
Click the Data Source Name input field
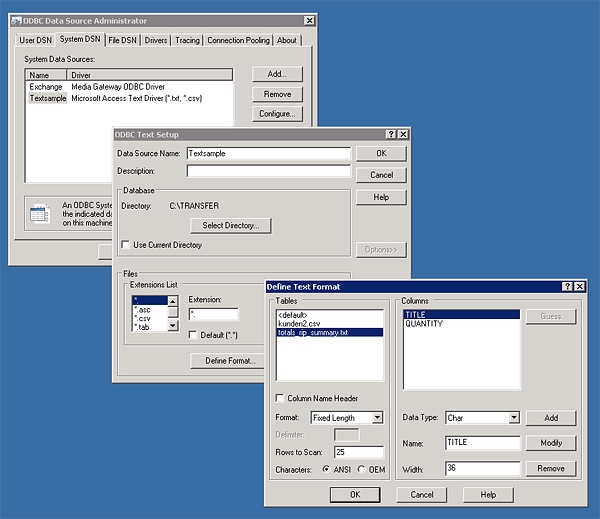tap(268, 154)
